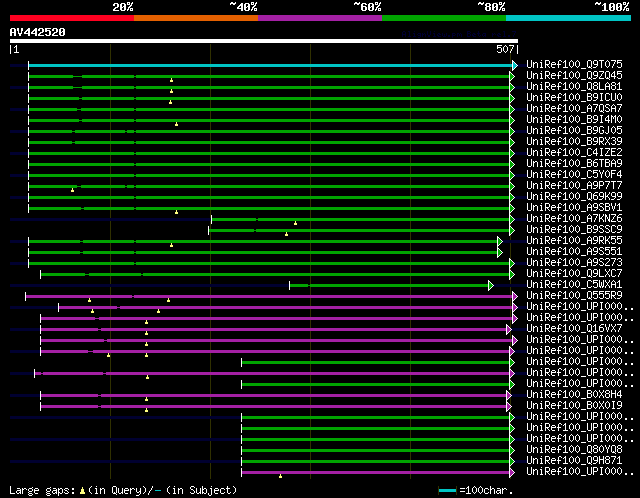This screenshot has width=640, height=498.
Task: Click the yellow gap marker on B9I4M0 row
Action: click(176, 124)
